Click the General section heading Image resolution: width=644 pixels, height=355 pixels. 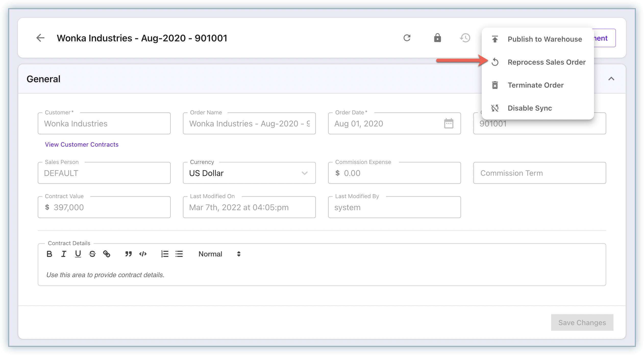coord(43,79)
